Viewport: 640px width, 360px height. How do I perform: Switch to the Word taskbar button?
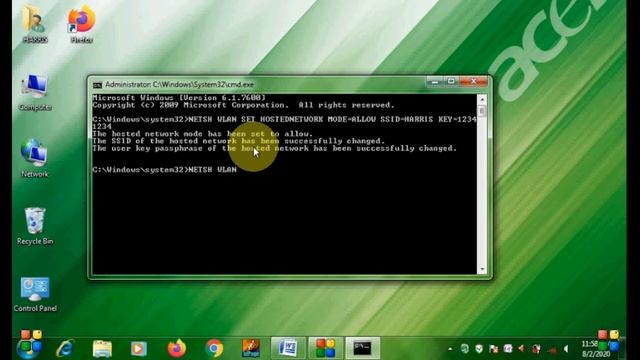pyautogui.click(x=288, y=348)
